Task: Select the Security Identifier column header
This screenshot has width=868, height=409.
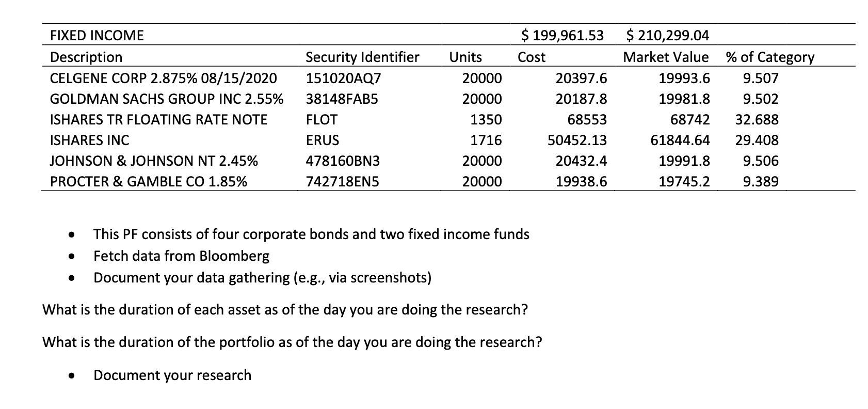Action: click(x=362, y=57)
